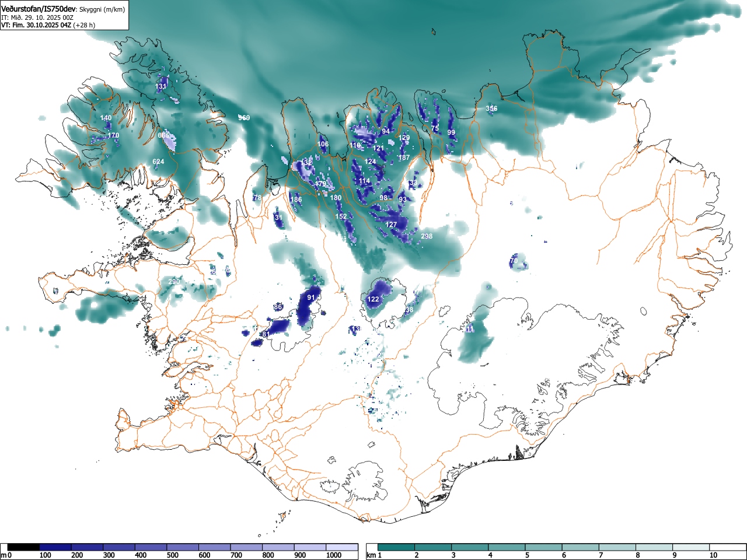Click visibility value 186 on the map
The width and height of the screenshot is (747, 560).
tap(296, 199)
